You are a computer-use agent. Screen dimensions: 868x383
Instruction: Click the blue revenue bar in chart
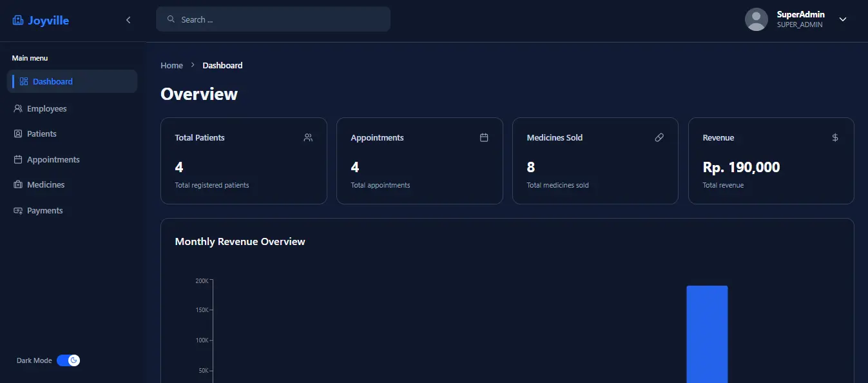[707, 334]
